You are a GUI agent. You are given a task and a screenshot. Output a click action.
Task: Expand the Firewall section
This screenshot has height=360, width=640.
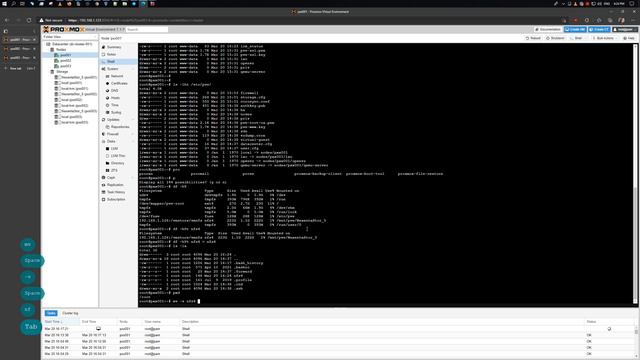[x=133, y=134]
